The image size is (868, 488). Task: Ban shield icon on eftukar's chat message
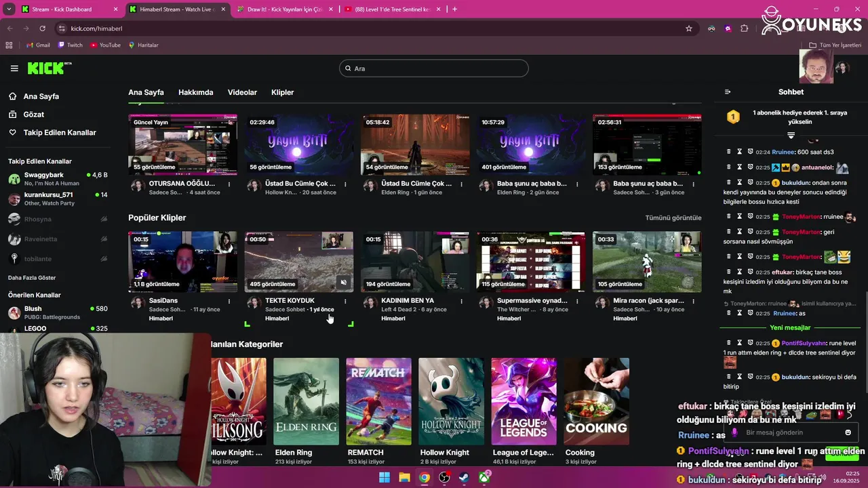point(751,272)
